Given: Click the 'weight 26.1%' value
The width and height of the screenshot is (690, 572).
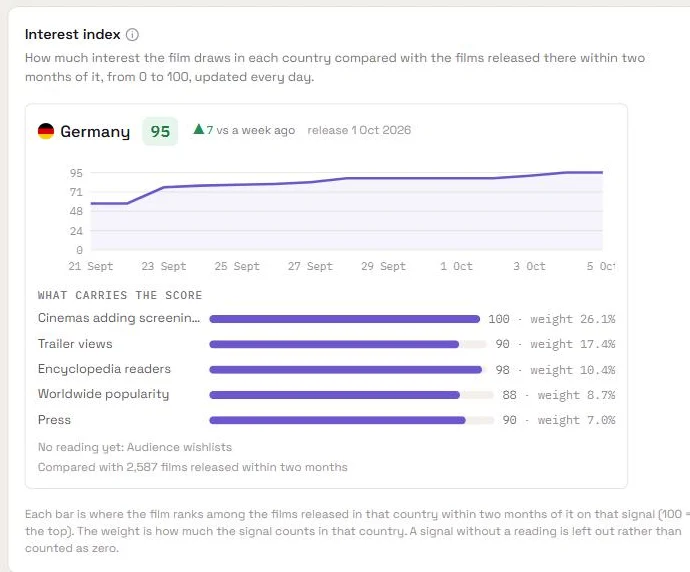Looking at the screenshot, I should click(x=573, y=319).
